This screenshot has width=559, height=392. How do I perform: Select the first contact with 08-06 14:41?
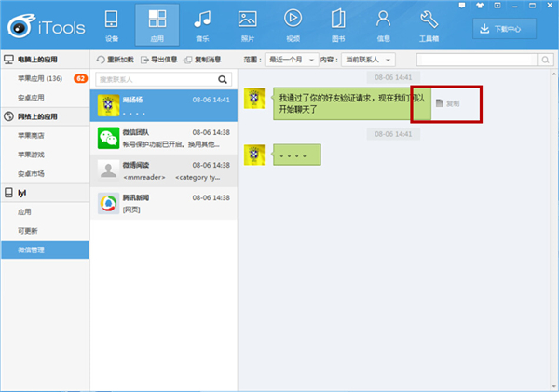click(164, 105)
